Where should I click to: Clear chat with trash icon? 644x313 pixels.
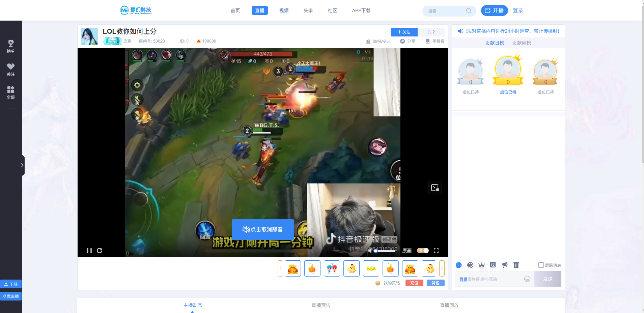(516, 265)
